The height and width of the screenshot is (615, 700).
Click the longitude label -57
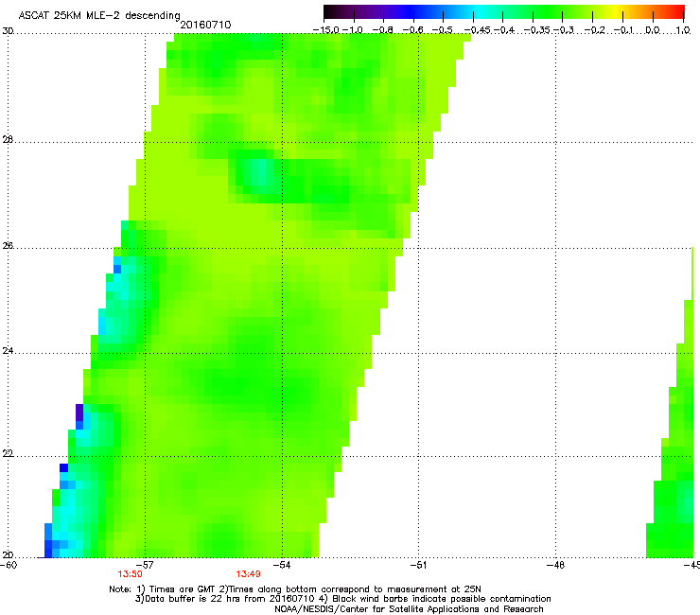(x=145, y=565)
